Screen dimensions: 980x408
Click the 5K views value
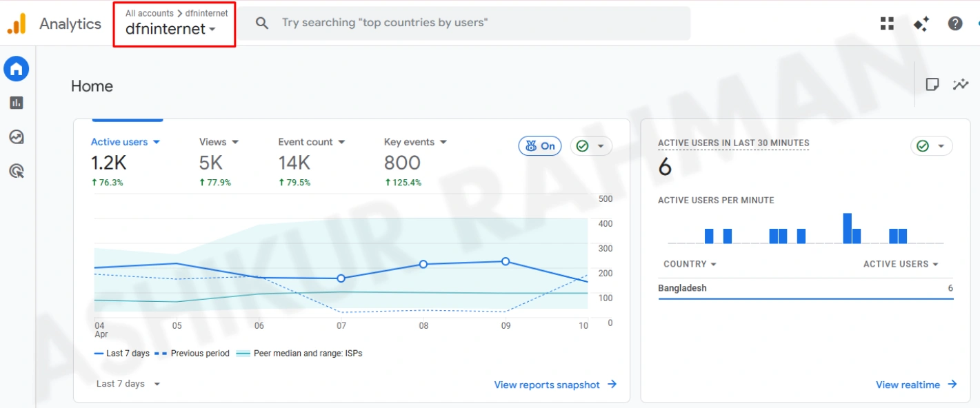[x=211, y=163]
